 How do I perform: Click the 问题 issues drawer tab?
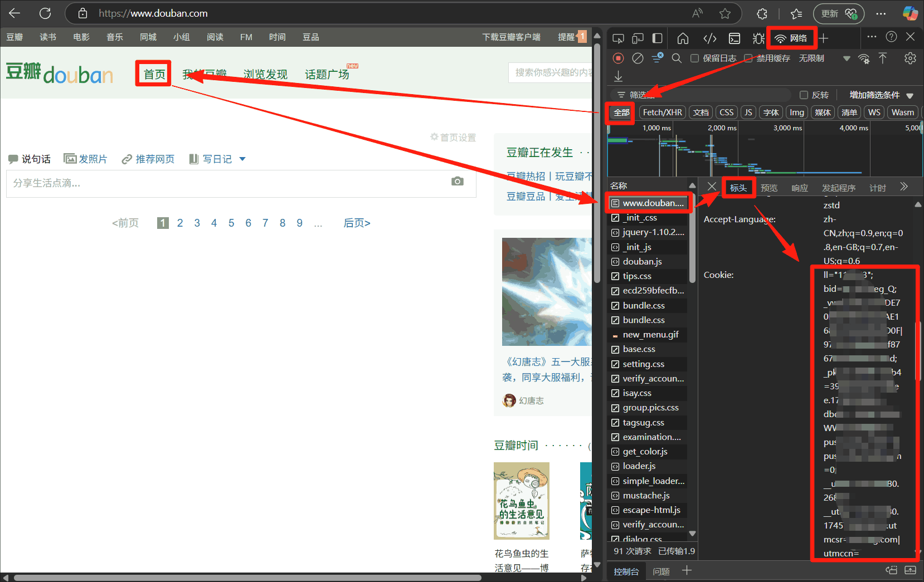[661, 571]
